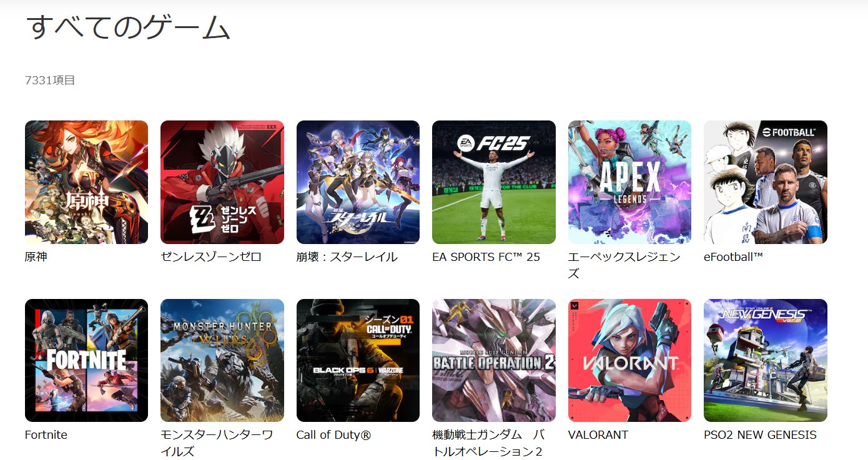Click the Call of Duty Black Ops 6 cover
Viewport: 868px width, 460px height.
[x=358, y=360]
